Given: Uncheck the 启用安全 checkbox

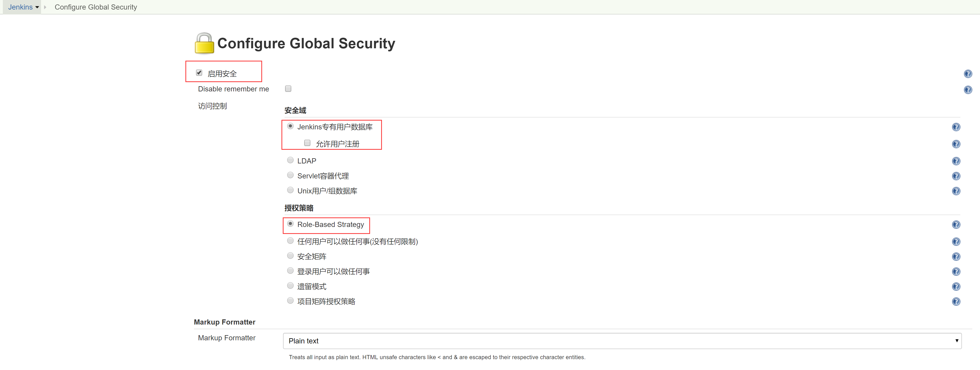Looking at the screenshot, I should (x=199, y=73).
